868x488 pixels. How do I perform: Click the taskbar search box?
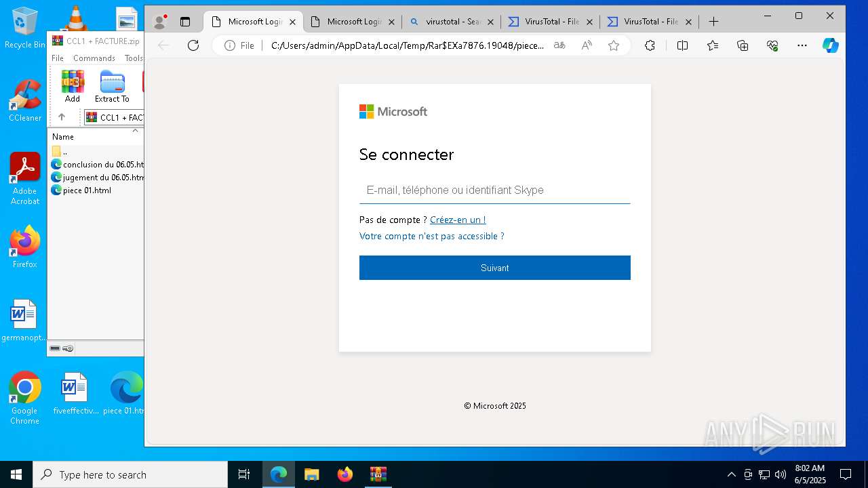tap(130, 474)
